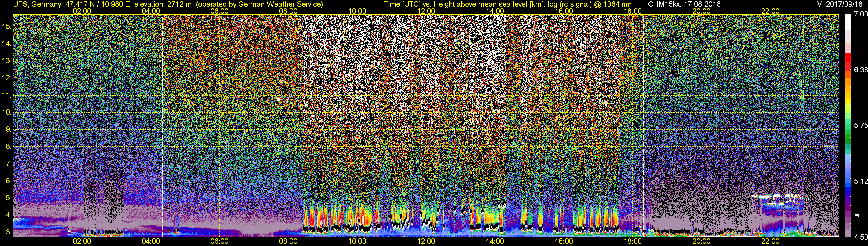This screenshot has height=246, width=868.
Task: Click the colorbar value 7.00
Action: (861, 14)
